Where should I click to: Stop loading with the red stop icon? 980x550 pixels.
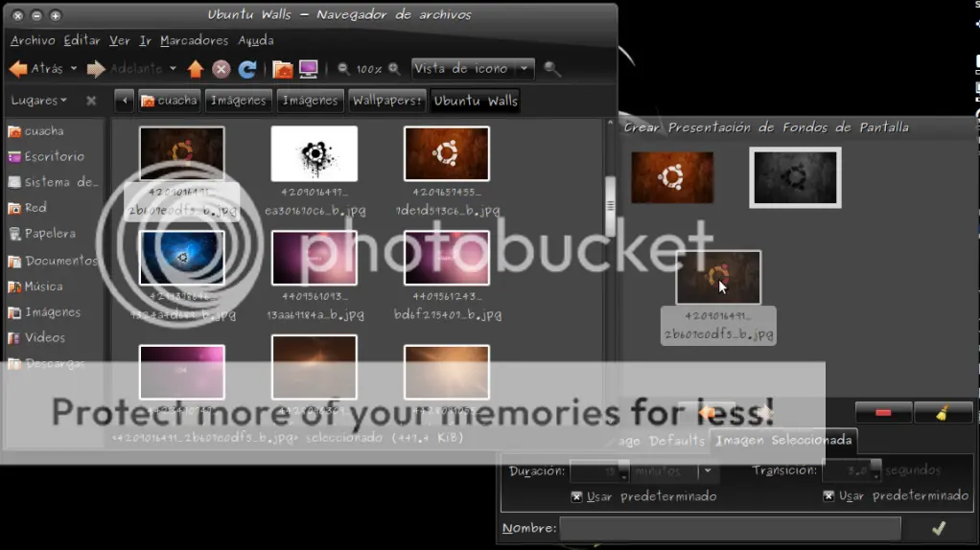[222, 69]
